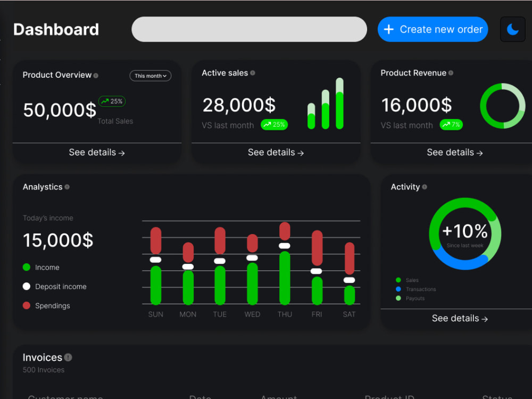Click the green 25% badge in Active sales
Screen dimensions: 532x399
274,124
